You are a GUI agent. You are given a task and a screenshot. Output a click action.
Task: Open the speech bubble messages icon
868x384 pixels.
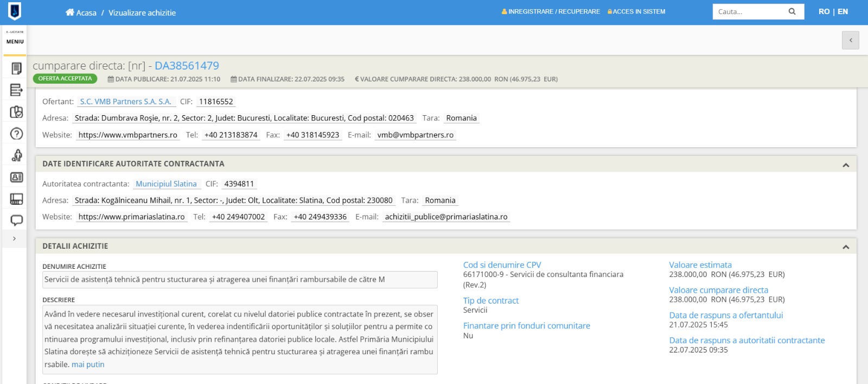pyautogui.click(x=16, y=221)
